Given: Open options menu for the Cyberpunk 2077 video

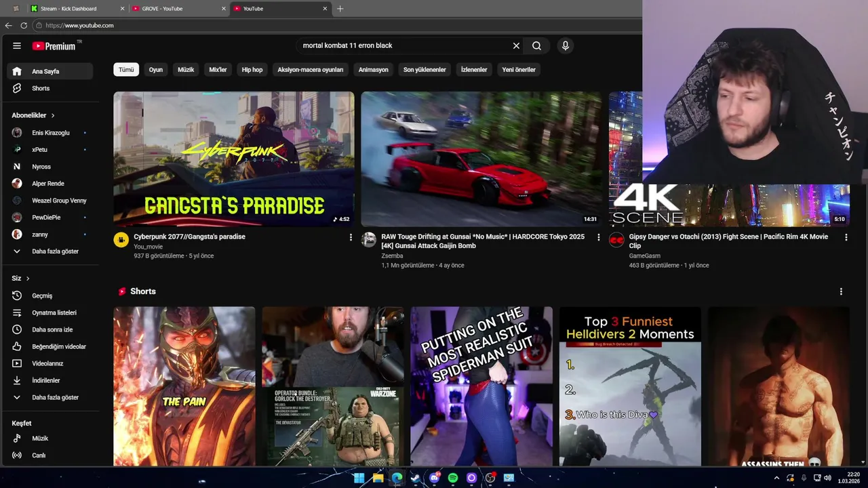Looking at the screenshot, I should 351,237.
